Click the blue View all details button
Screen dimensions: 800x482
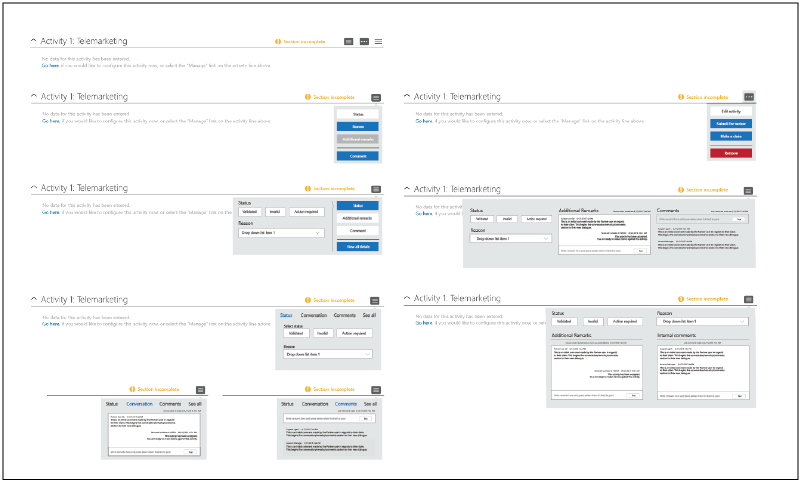pyautogui.click(x=357, y=245)
